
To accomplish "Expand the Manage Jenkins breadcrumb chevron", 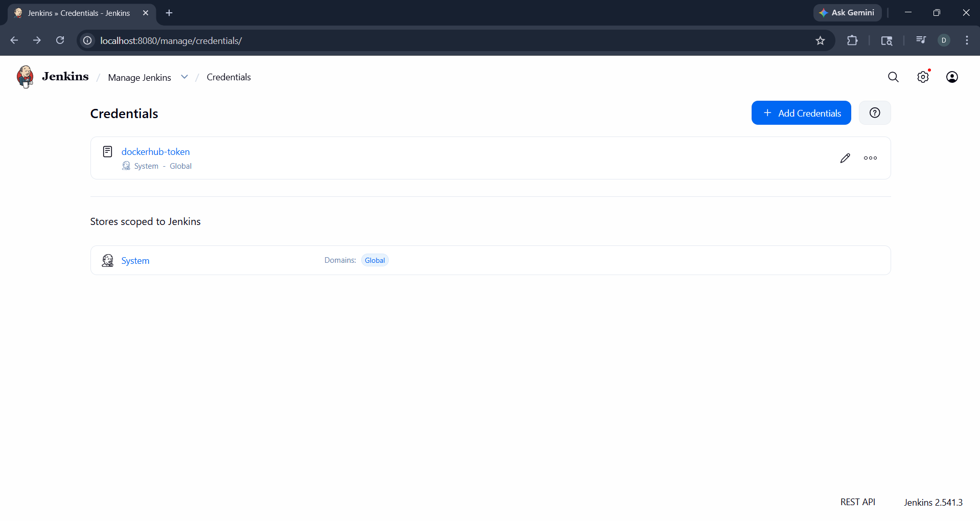I will (184, 77).
